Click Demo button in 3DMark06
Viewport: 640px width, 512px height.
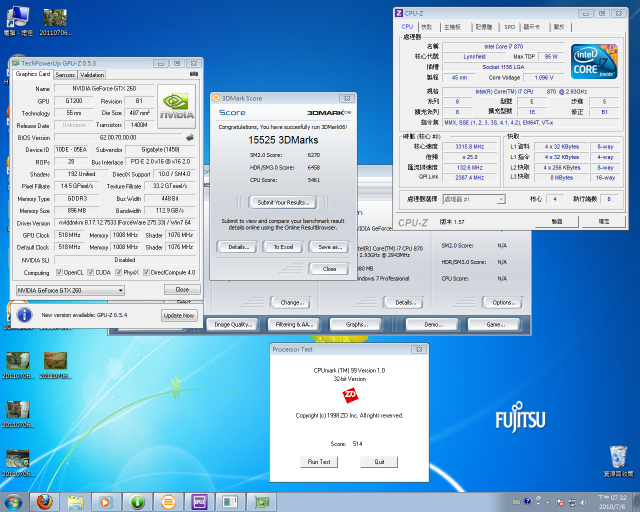point(433,325)
